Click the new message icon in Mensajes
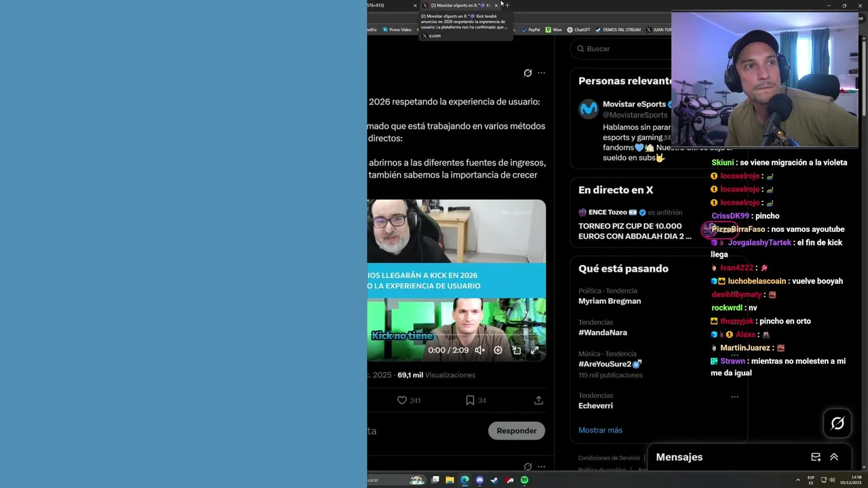The width and height of the screenshot is (868, 488). pyautogui.click(x=816, y=457)
